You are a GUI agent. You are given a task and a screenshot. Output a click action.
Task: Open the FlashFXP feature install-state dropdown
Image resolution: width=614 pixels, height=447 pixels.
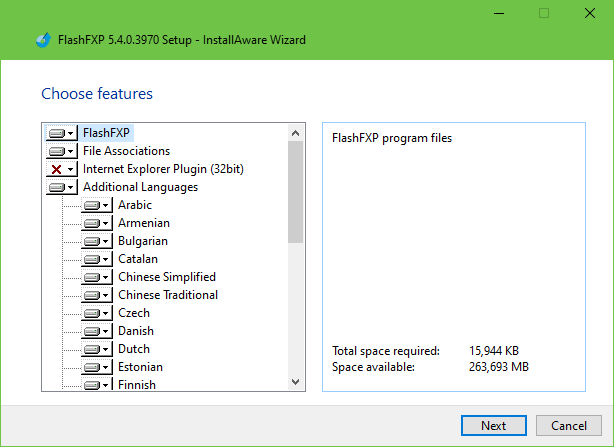point(61,133)
